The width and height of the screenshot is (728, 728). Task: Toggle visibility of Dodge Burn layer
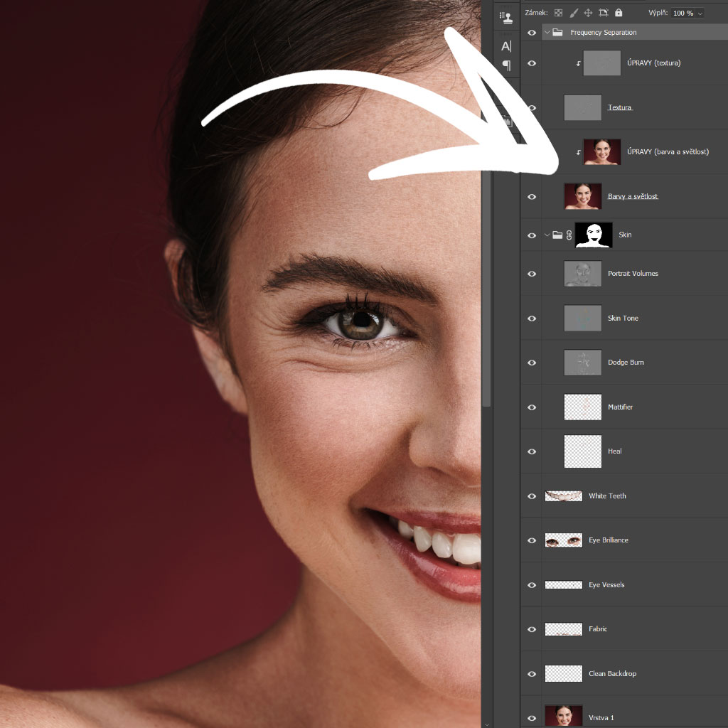coord(532,363)
